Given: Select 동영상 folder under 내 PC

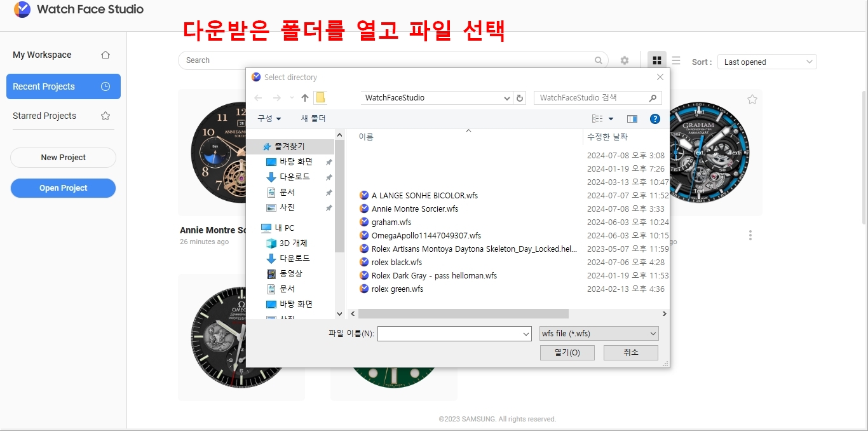Looking at the screenshot, I should (x=284, y=273).
